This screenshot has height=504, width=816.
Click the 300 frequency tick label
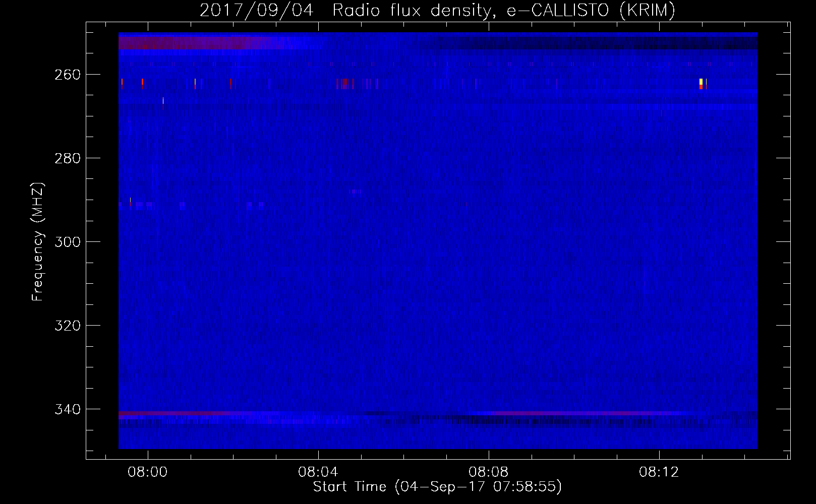68,242
